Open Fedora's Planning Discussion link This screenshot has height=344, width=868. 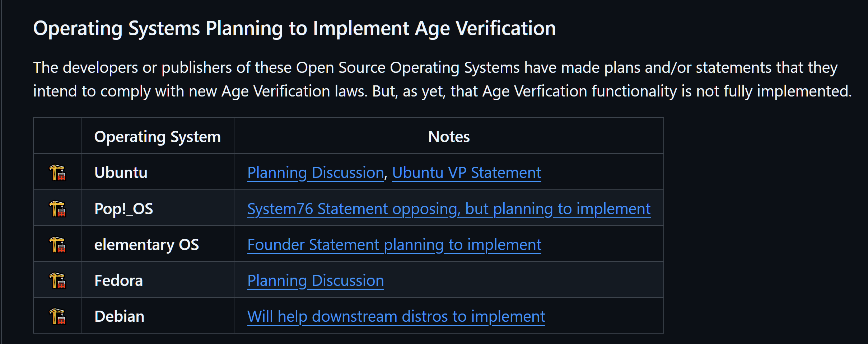(x=316, y=281)
